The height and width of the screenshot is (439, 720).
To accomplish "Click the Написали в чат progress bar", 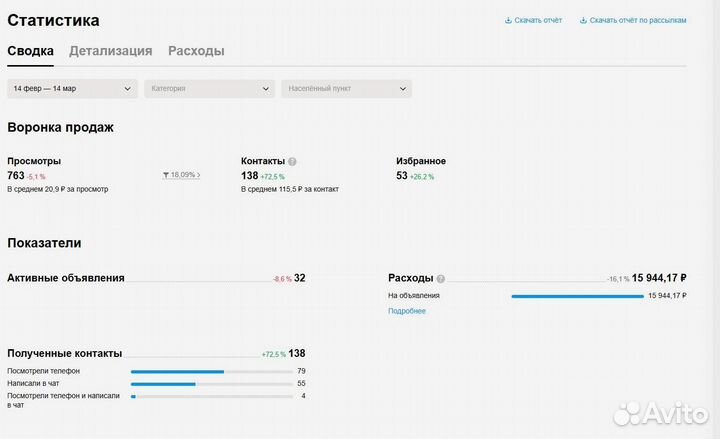I will [164, 384].
